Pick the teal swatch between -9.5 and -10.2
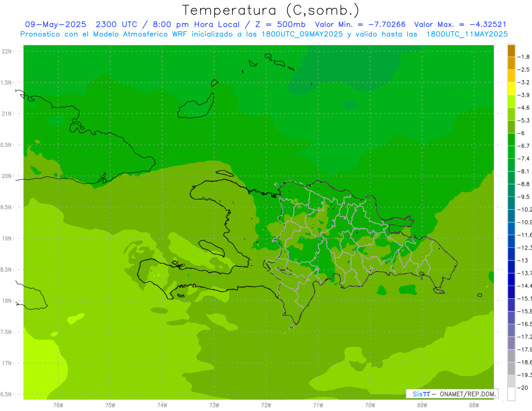532x411 pixels. tap(511, 203)
